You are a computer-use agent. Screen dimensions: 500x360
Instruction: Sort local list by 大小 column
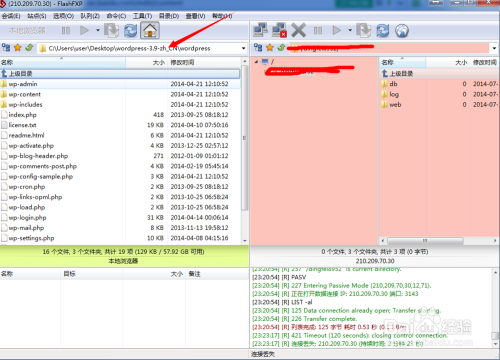(x=147, y=62)
